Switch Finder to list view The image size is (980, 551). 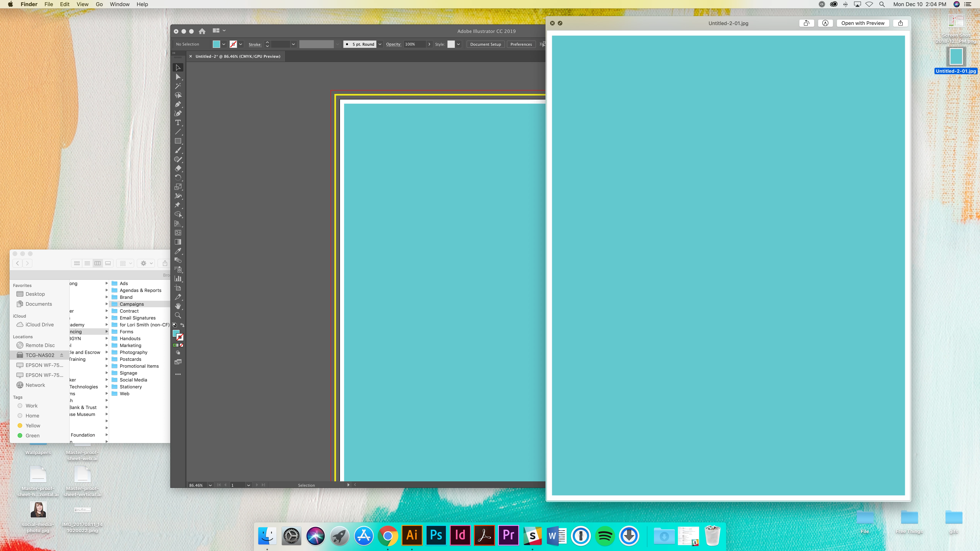87,263
